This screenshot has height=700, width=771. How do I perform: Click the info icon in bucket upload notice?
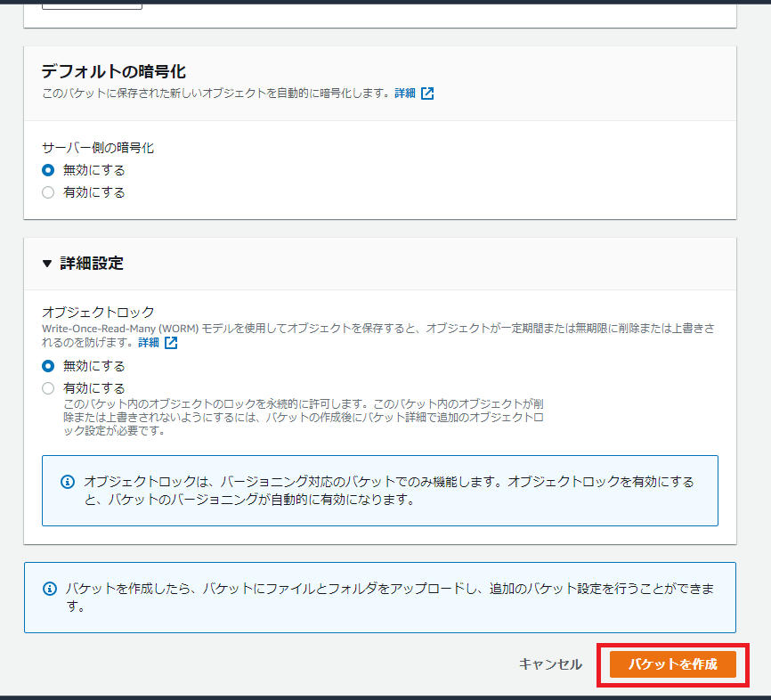[x=50, y=589]
